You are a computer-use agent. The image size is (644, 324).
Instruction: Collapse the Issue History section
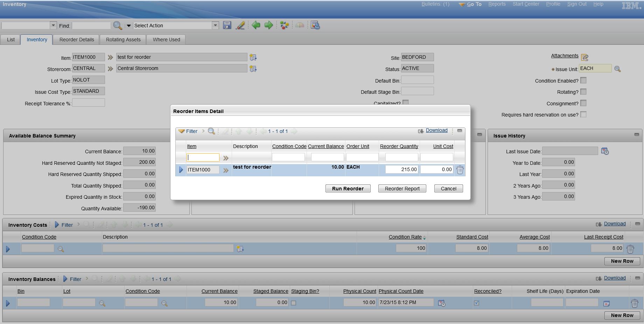636,135
